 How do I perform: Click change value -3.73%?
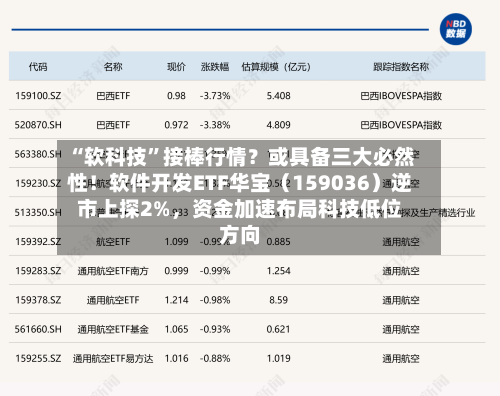click(215, 96)
